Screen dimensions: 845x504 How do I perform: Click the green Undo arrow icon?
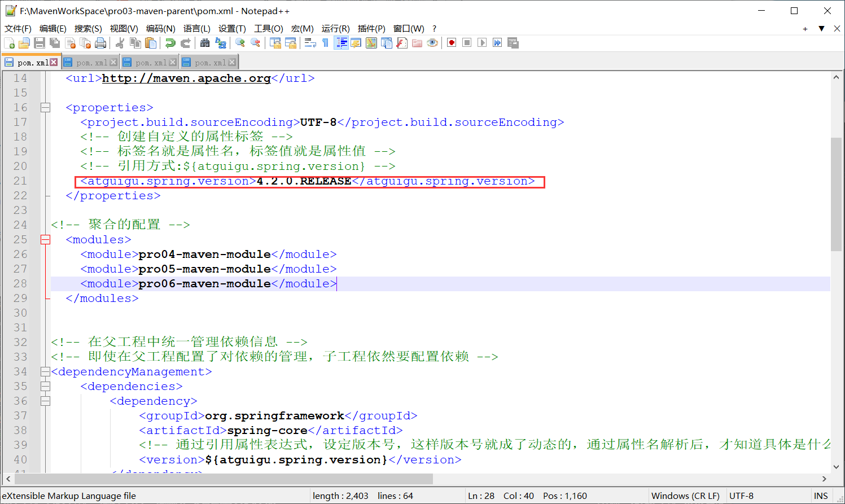[170, 43]
